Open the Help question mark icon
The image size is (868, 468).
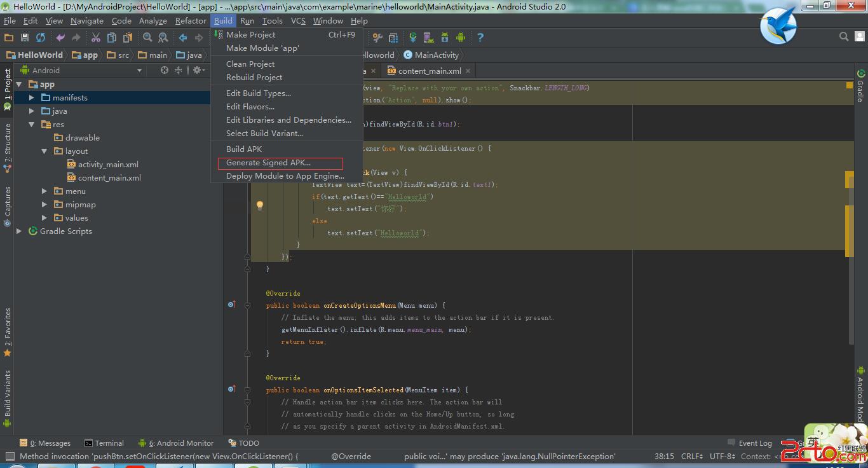pyautogui.click(x=480, y=38)
